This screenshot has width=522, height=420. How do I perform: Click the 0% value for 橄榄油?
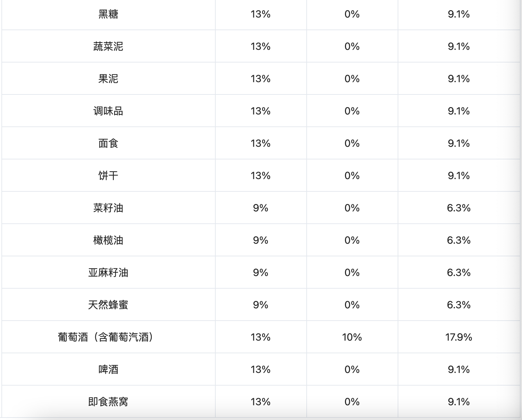pos(352,241)
